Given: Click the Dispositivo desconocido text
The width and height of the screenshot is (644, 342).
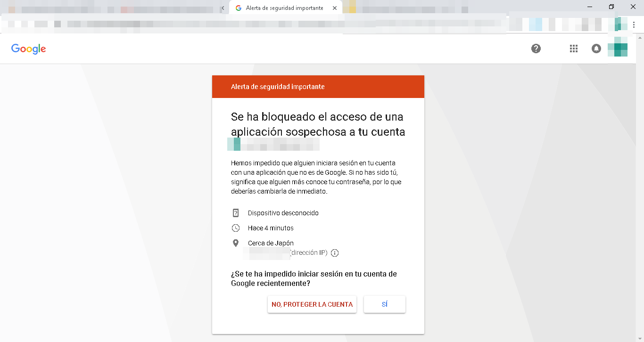Looking at the screenshot, I should 283,213.
